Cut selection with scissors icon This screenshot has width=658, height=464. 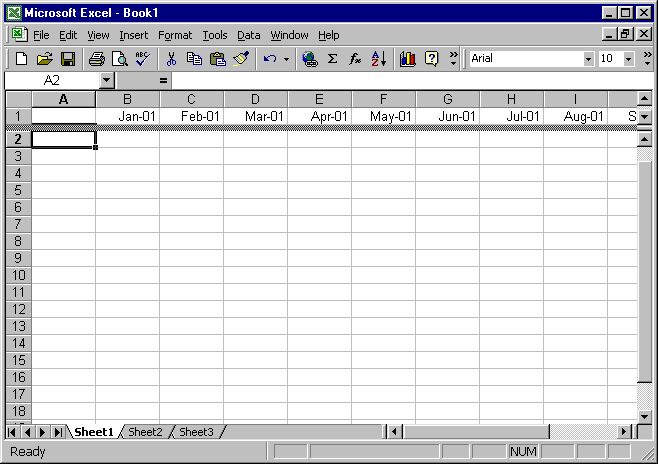[171, 59]
